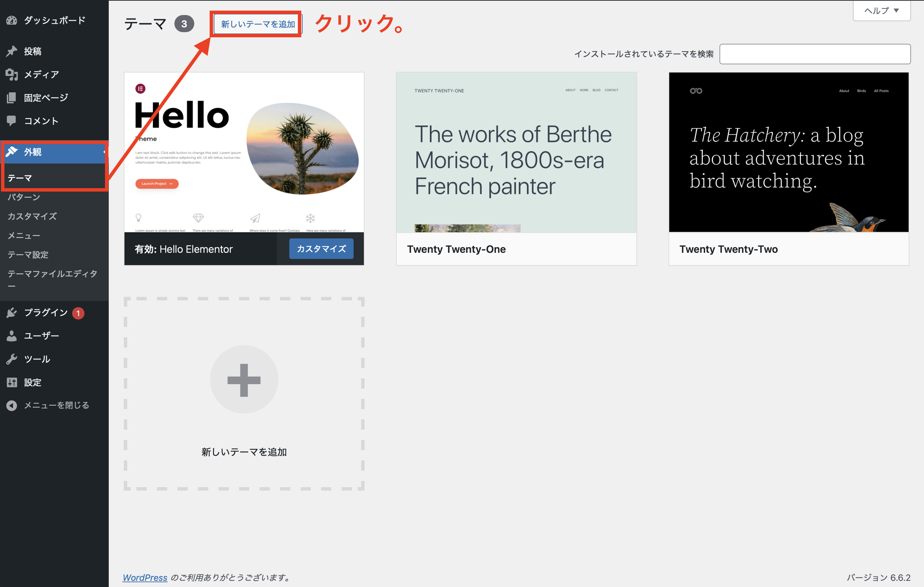Click カスタマイズ on the Hello Elementor theme
This screenshot has height=587, width=924.
tap(321, 249)
